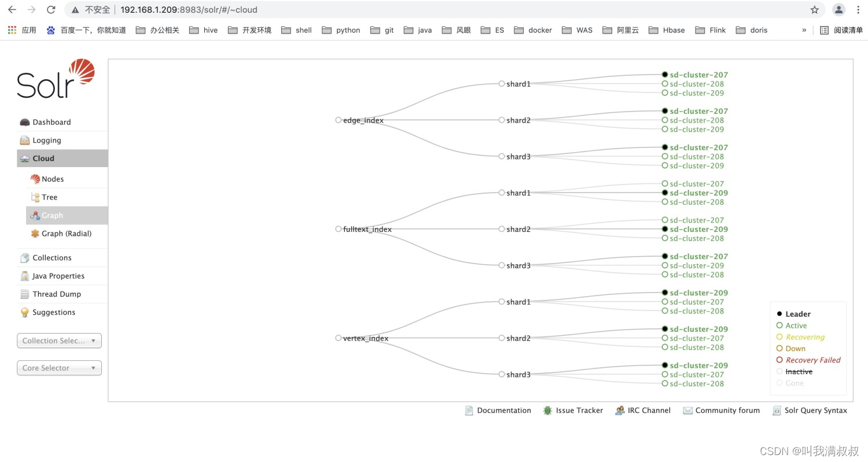Open the python bookmarks folder
The width and height of the screenshot is (868, 462).
click(341, 30)
